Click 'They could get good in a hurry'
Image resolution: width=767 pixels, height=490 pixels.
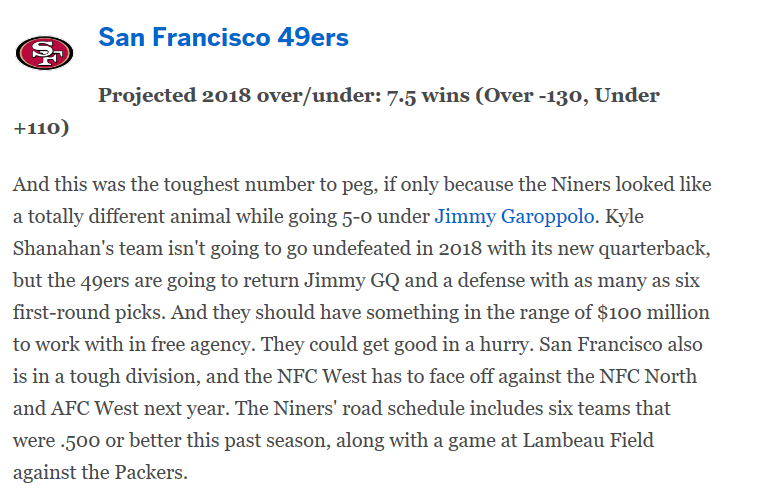[x=397, y=344]
